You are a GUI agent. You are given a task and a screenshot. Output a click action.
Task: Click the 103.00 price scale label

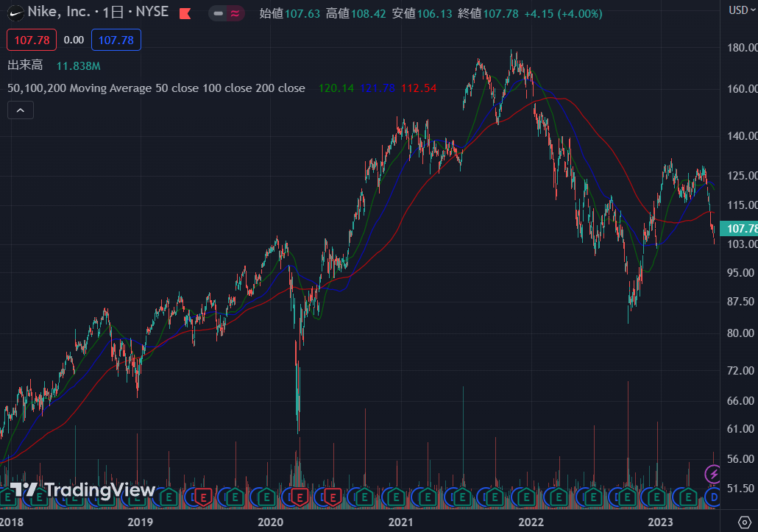pos(742,244)
